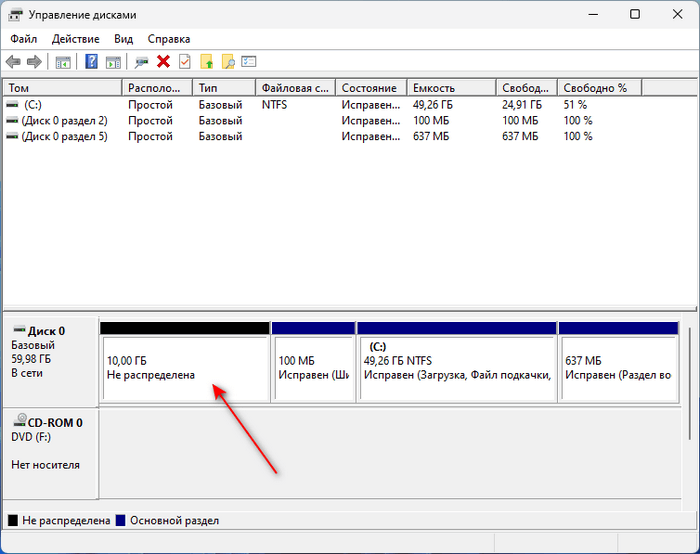
Task: Click the magnifier search icon in toolbar
Action: [228, 62]
